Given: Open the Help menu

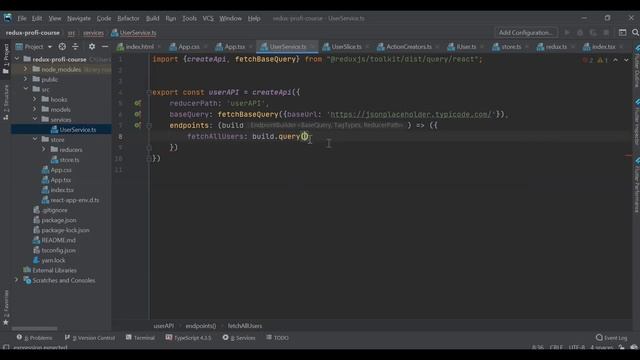Looking at the screenshot, I should coord(254,18).
